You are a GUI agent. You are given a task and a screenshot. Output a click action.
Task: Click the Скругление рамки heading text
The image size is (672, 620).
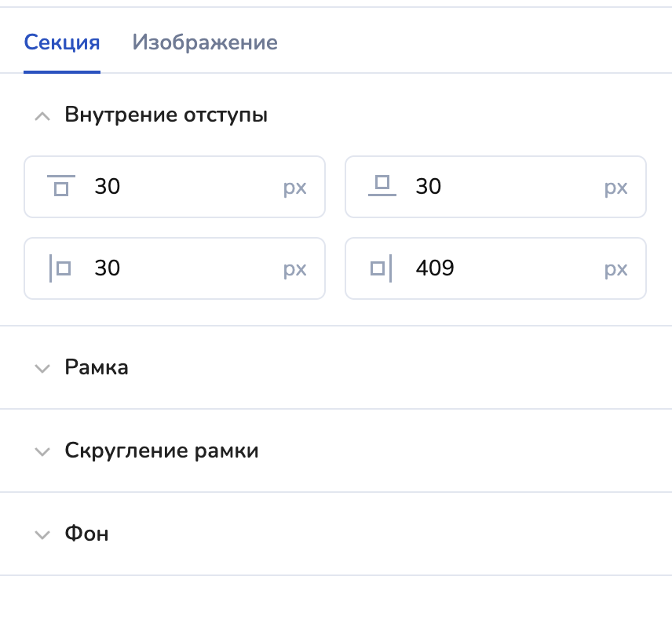tap(162, 450)
